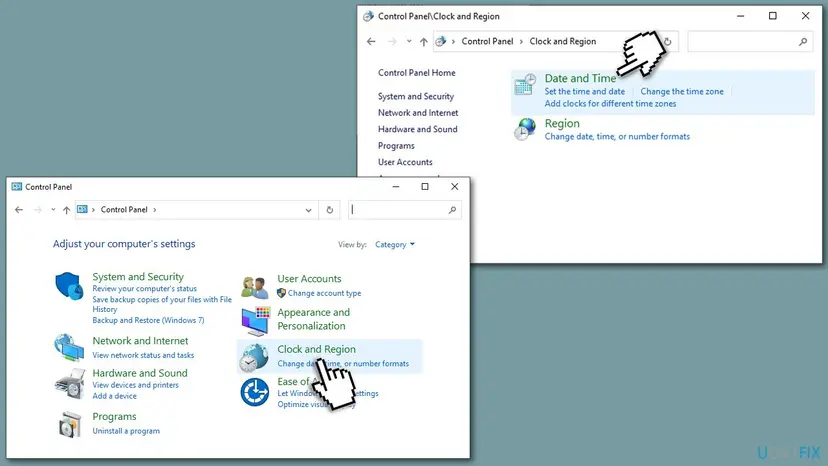Screen dimensions: 828x466
Task: Open System and Security shield icon
Action: [x=69, y=286]
